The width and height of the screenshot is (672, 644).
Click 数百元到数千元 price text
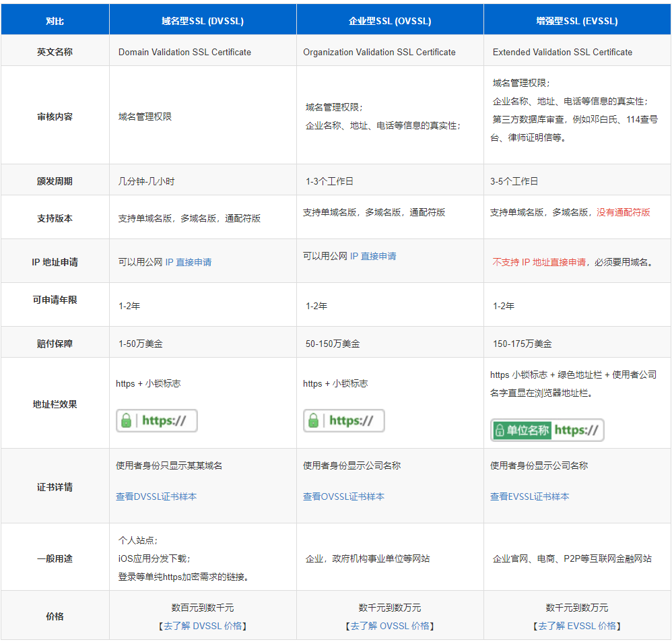[x=203, y=608]
